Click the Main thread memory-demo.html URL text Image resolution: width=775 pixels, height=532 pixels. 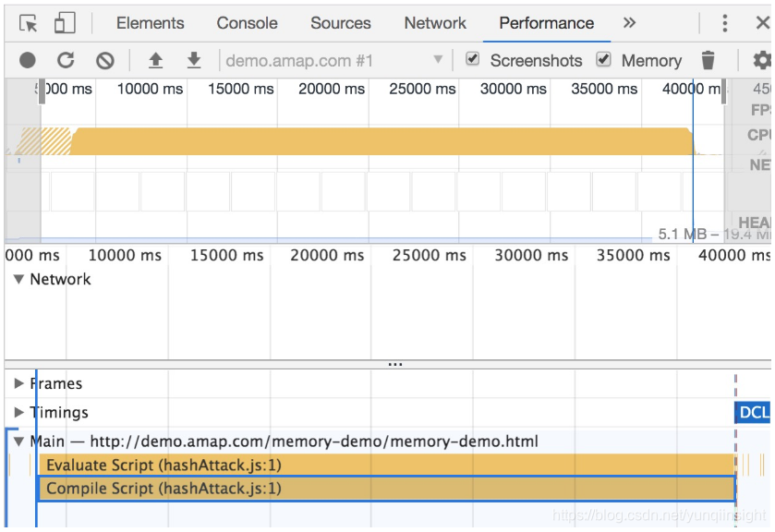[314, 441]
